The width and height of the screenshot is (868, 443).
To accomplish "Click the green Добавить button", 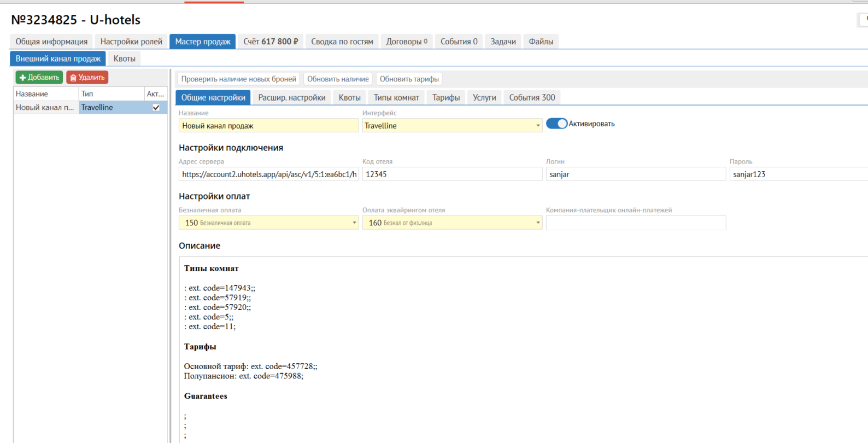I will pos(39,78).
